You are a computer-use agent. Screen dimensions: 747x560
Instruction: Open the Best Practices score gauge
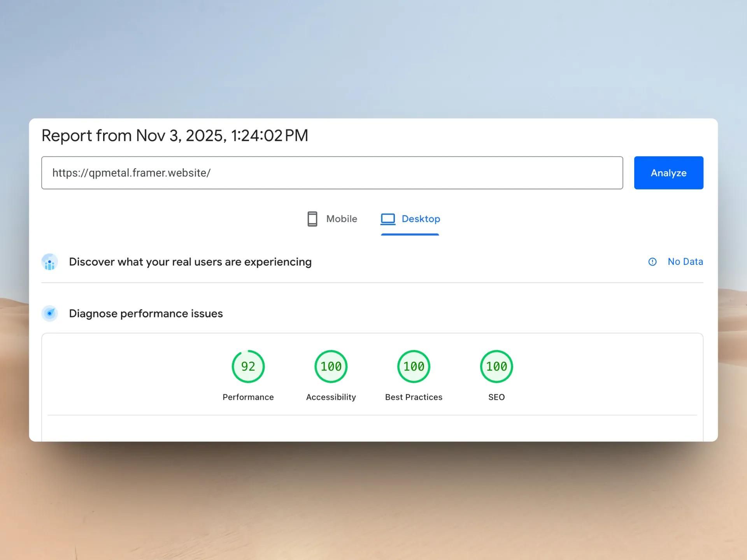point(414,366)
